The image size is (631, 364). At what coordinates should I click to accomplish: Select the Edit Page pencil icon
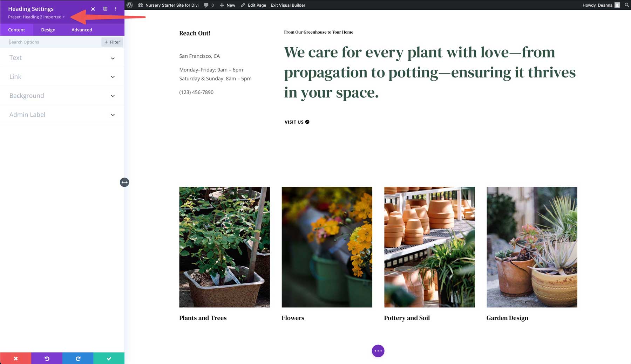(x=242, y=5)
